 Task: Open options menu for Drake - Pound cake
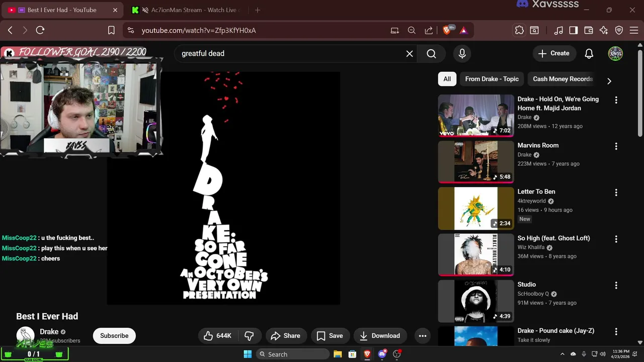(616, 332)
